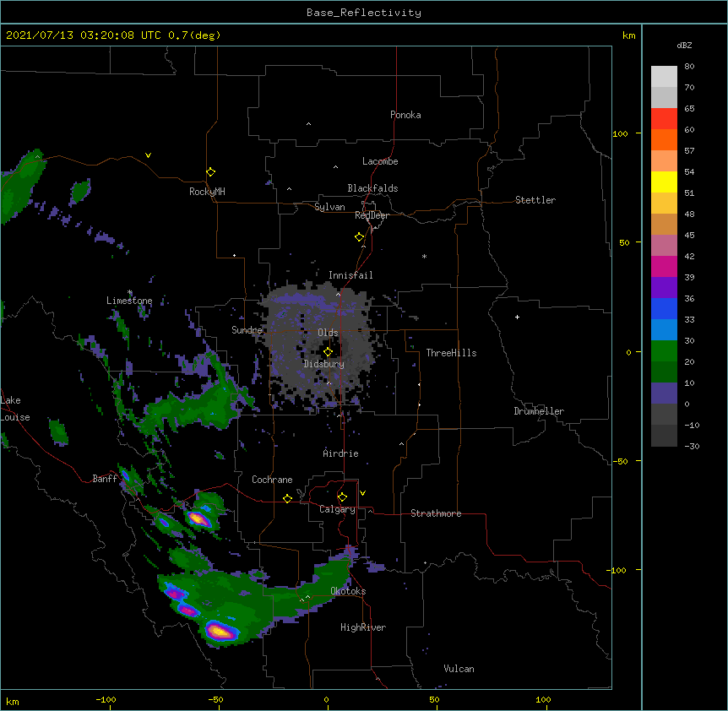
Task: Select the yellow V marker northwest of RockyMH
Action: click(x=148, y=155)
